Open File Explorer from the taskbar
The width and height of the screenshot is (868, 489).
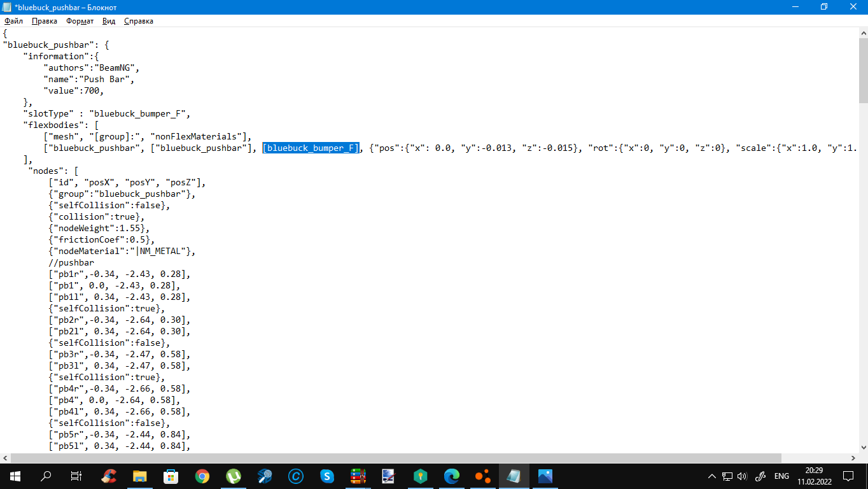pyautogui.click(x=140, y=476)
